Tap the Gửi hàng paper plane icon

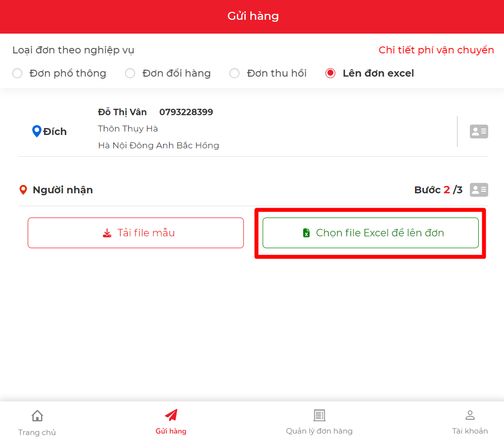pos(171,415)
